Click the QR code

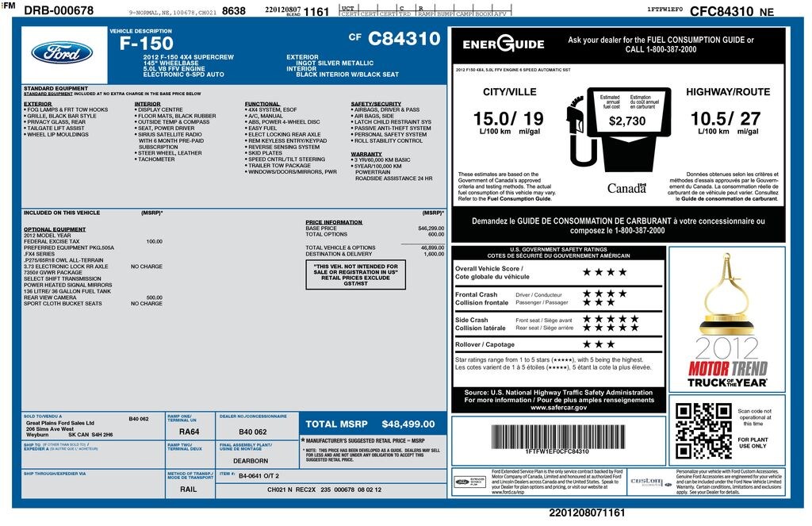click(x=703, y=430)
